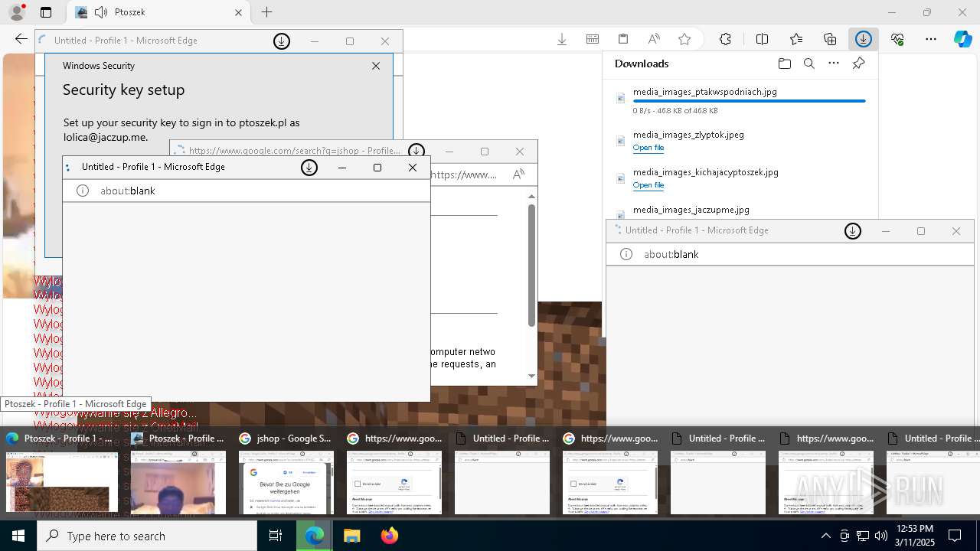Switch to first Ptoszek taskbar thumbnail
The image size is (980, 551).
point(62,472)
